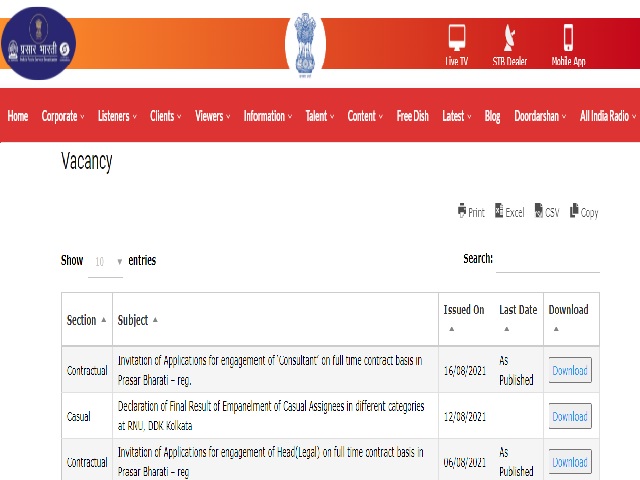Click the Search input field
The height and width of the screenshot is (480, 640).
(x=548, y=259)
